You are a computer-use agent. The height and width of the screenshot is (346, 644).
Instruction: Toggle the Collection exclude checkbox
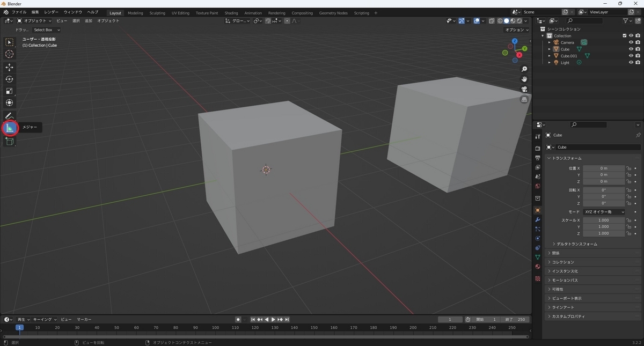pos(625,36)
